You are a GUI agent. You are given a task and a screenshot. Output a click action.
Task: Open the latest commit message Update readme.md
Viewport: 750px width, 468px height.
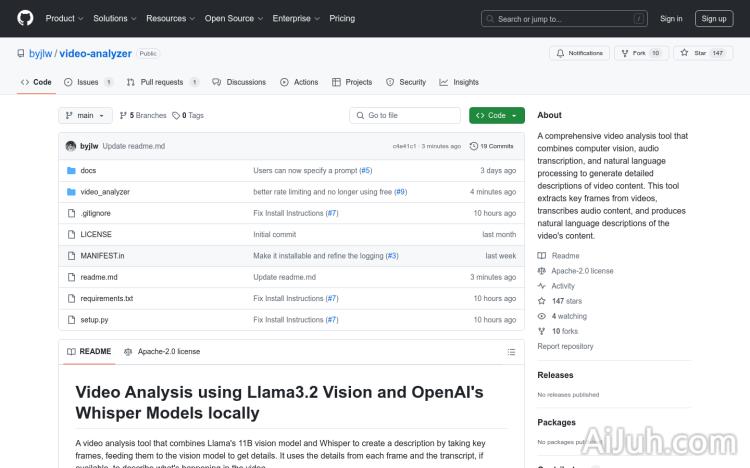point(133,146)
